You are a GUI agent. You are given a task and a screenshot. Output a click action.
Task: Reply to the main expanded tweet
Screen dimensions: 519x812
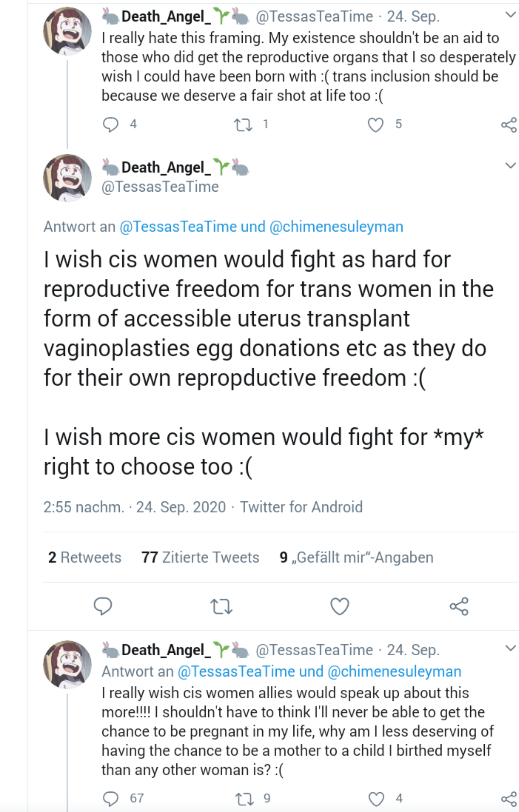103,606
